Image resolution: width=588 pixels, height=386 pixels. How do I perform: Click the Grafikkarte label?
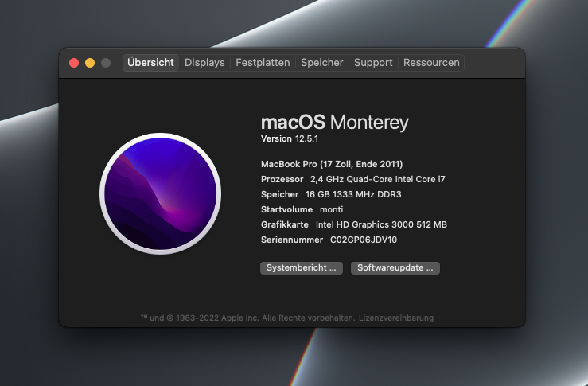(x=285, y=224)
